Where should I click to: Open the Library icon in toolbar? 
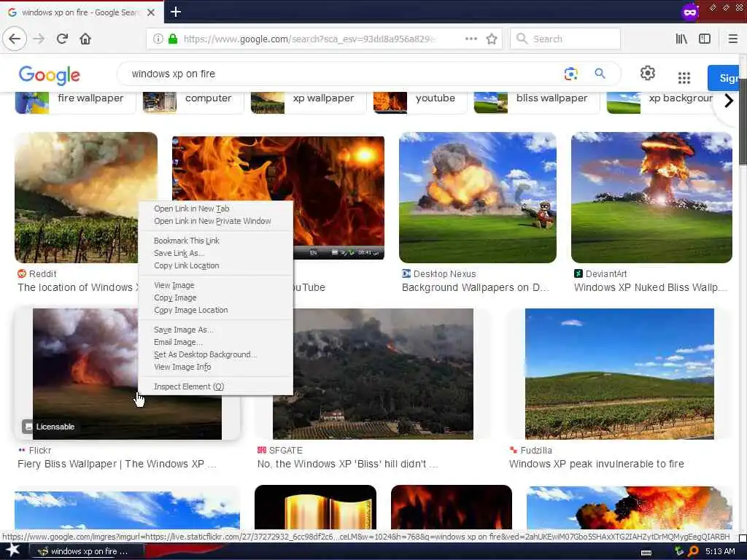coord(681,39)
